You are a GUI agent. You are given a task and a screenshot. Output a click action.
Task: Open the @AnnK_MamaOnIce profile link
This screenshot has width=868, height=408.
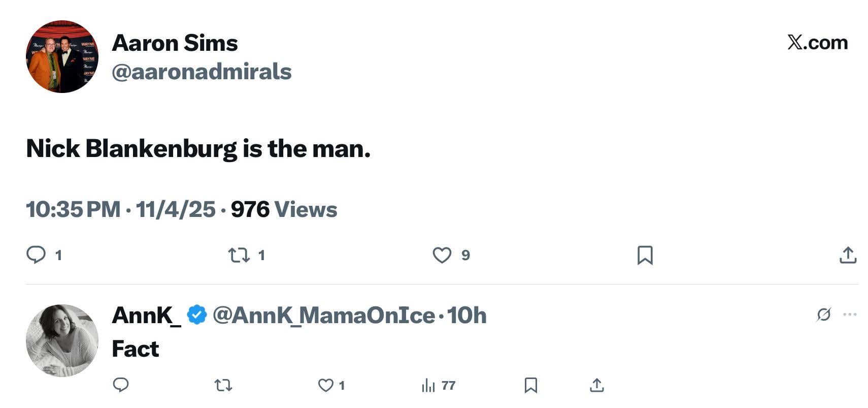click(324, 316)
